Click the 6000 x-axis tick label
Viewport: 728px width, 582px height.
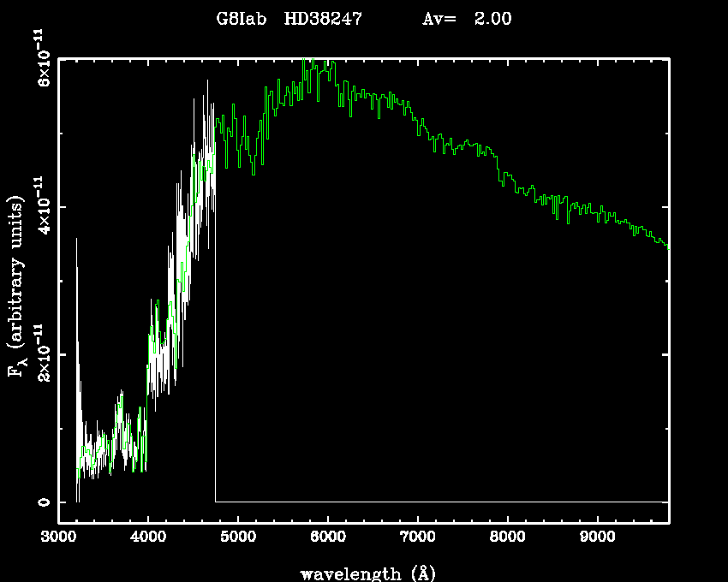coord(328,537)
